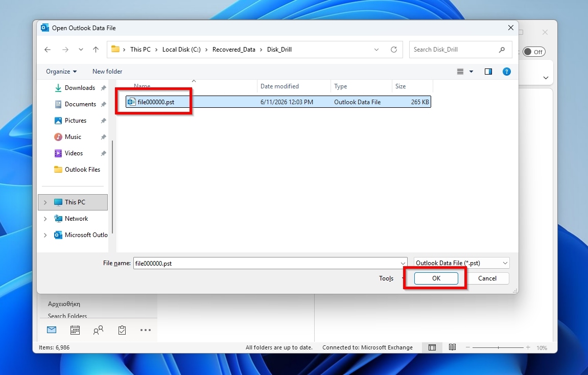Switch Outlook to Reading view
588x375 pixels.
tap(452, 347)
